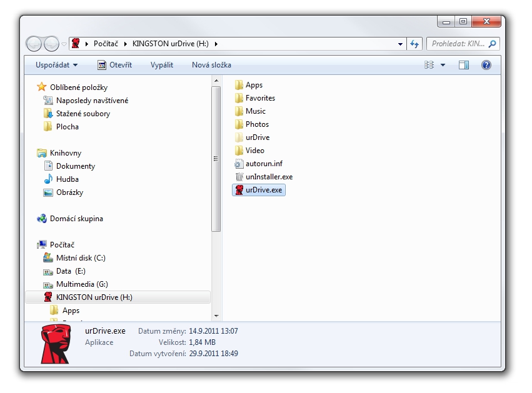Viewport: 532px width, 393px height.
Task: Open the view options dropdown arrow
Action: tap(443, 65)
